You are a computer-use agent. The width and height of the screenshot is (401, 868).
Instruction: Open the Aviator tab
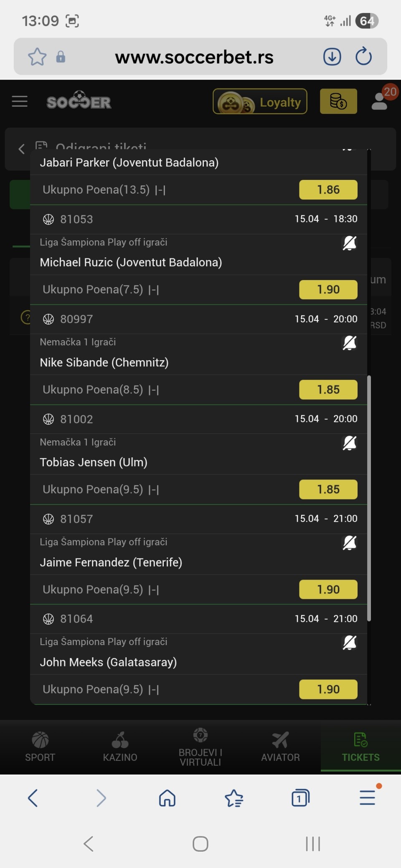coord(280,747)
